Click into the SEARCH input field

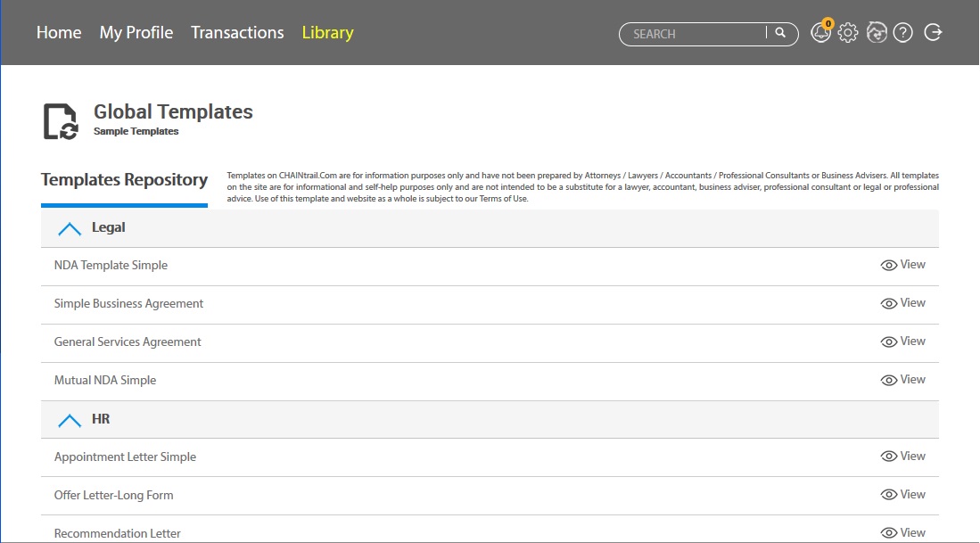pyautogui.click(x=694, y=34)
